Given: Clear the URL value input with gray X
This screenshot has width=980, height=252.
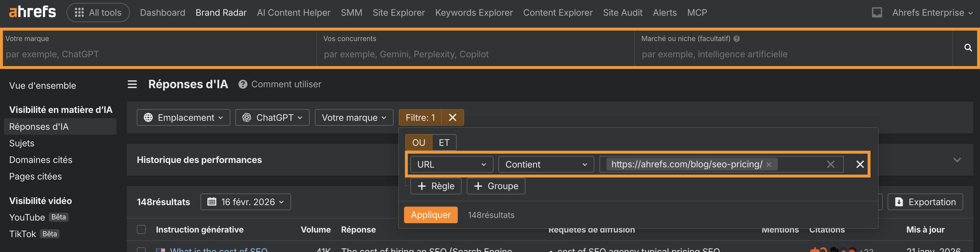Looking at the screenshot, I should (x=831, y=164).
